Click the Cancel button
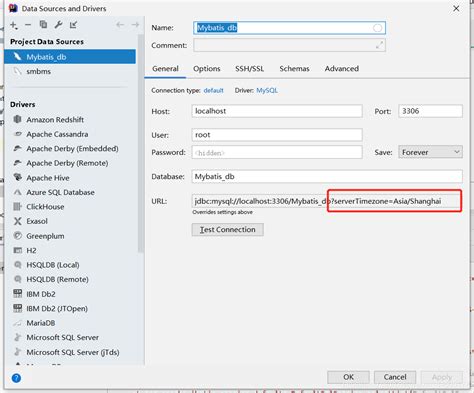The height and width of the screenshot is (393, 474). (x=395, y=377)
